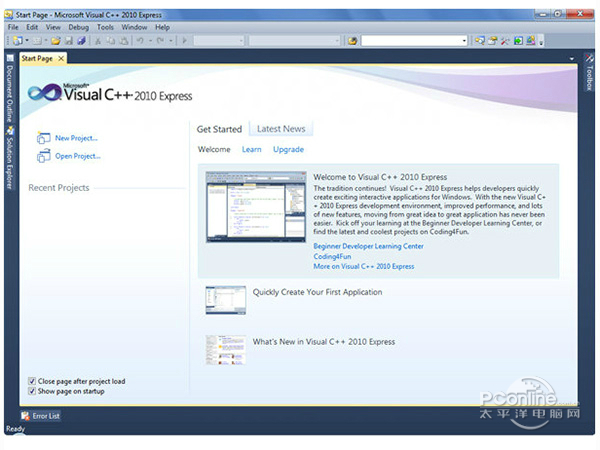
Task: Expand the Toolbox side panel
Action: 589,73
